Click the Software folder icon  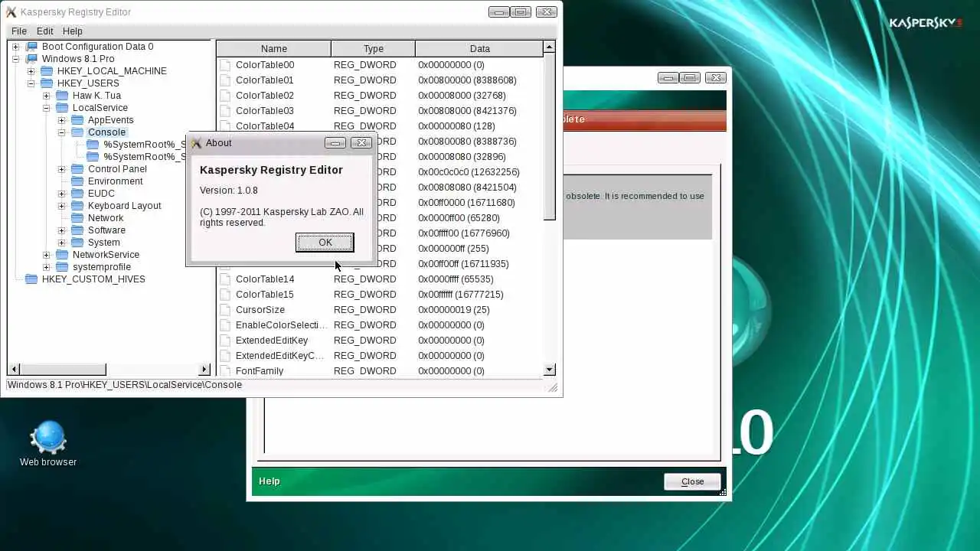77,230
